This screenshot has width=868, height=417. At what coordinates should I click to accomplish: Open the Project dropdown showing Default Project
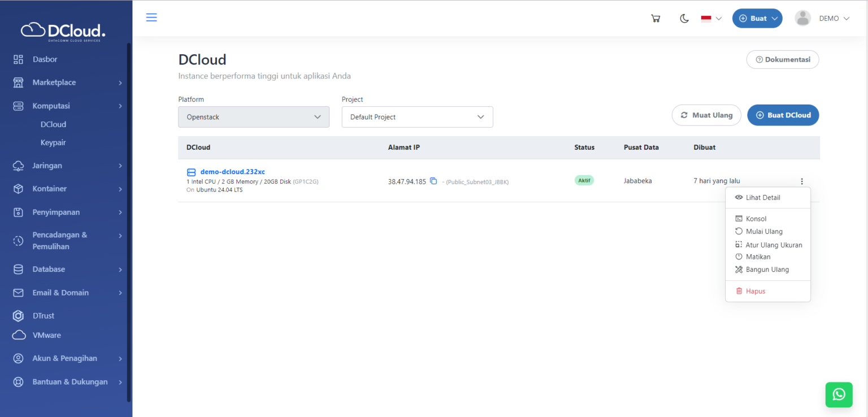point(418,117)
